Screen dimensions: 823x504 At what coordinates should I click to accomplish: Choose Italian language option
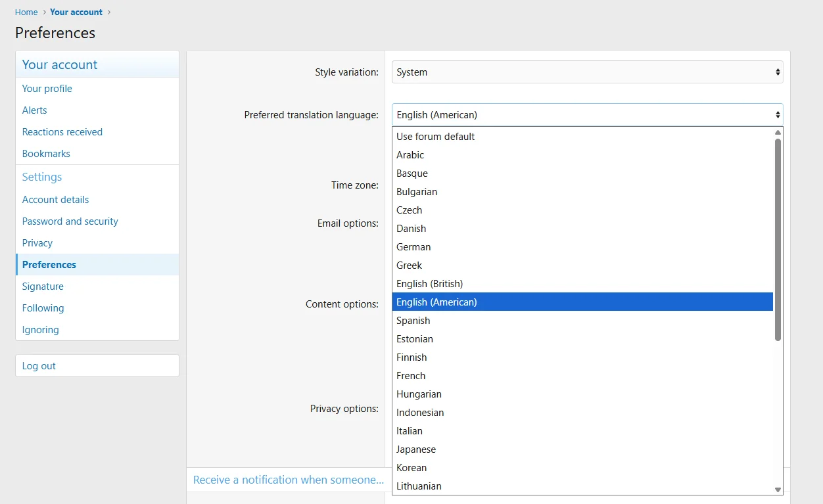(x=582, y=431)
